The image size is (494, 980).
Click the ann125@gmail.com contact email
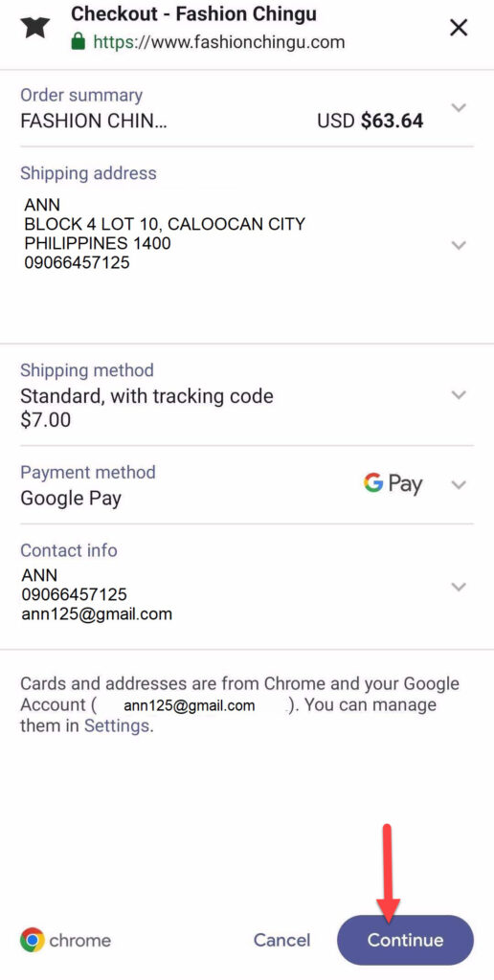coord(97,613)
